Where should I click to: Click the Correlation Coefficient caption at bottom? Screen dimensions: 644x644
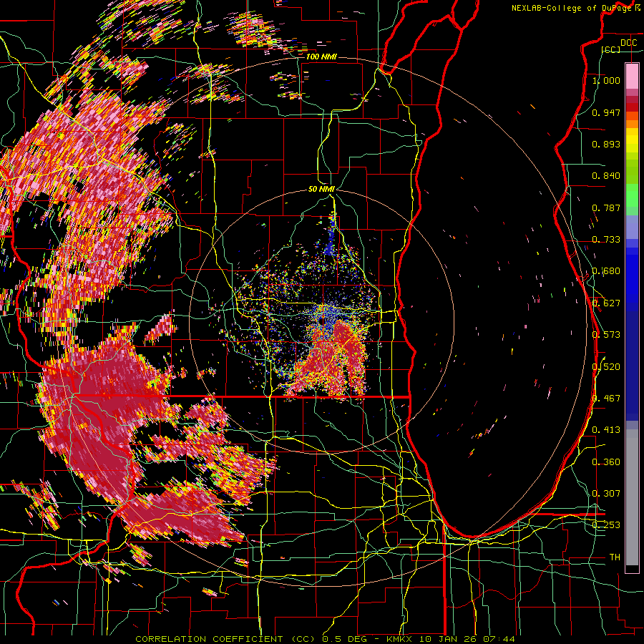[x=325, y=639]
